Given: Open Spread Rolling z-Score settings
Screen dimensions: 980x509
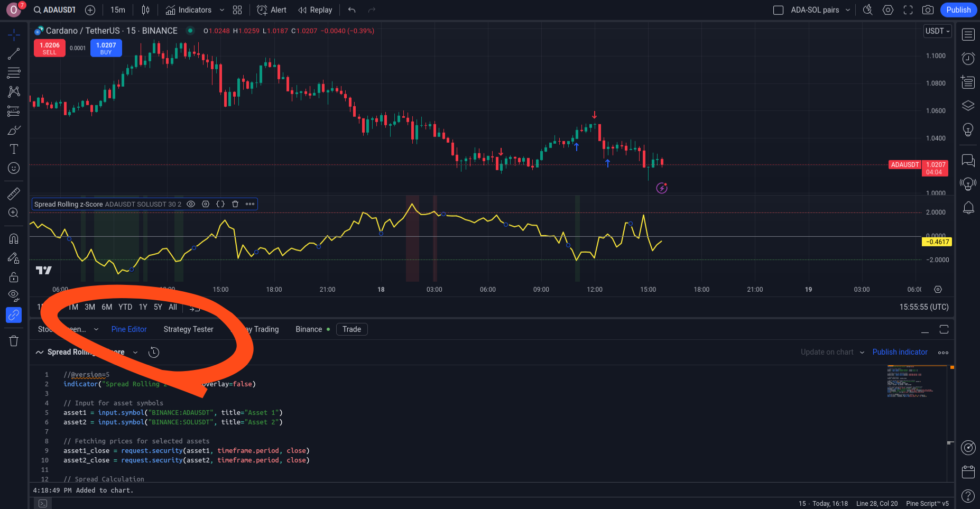Looking at the screenshot, I should point(206,204).
